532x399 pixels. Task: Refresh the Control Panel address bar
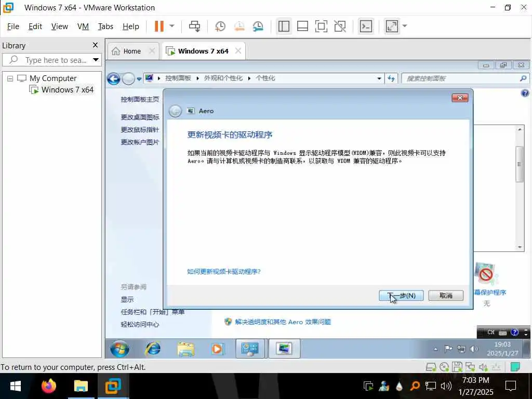391,78
